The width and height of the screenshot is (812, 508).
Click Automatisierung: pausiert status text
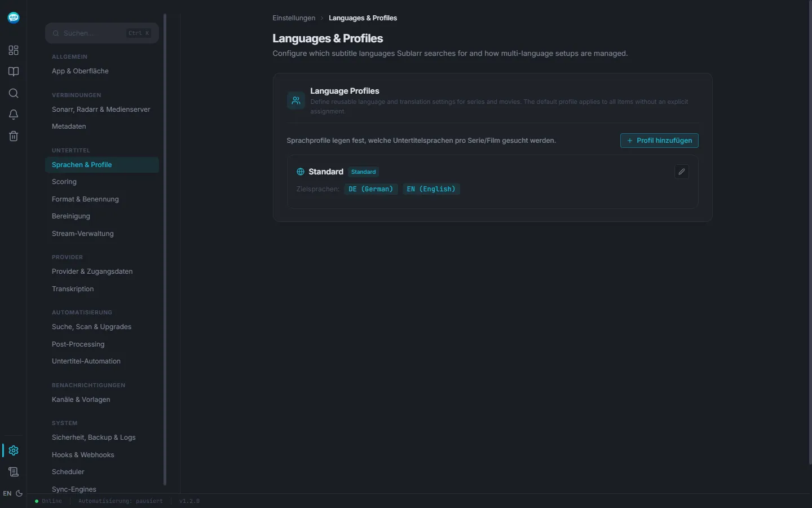point(121,501)
